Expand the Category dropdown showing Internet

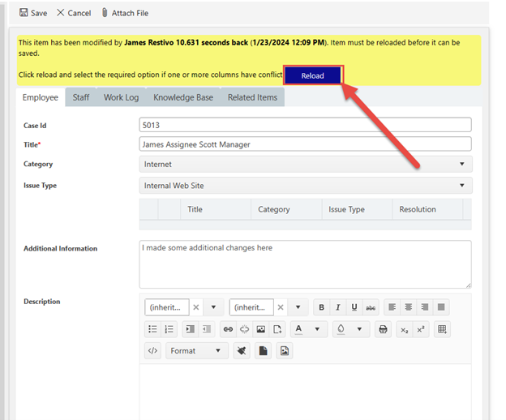pos(306,165)
